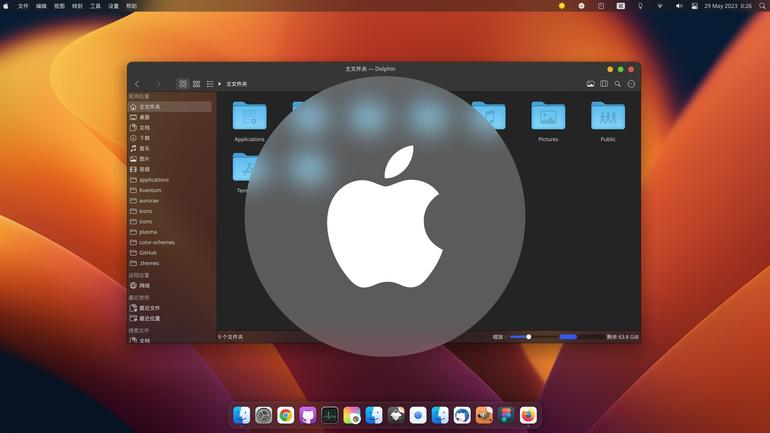This screenshot has height=433, width=770.
Task: Open 音乐 in the places sidebar
Action: point(170,148)
